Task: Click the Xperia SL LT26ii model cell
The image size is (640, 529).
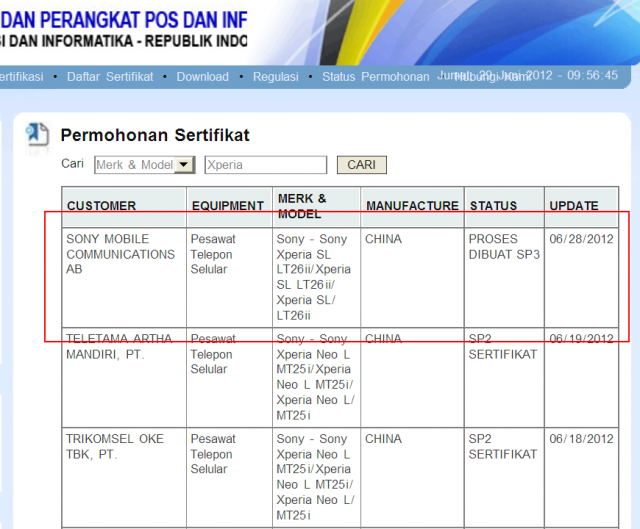Action: click(313, 277)
